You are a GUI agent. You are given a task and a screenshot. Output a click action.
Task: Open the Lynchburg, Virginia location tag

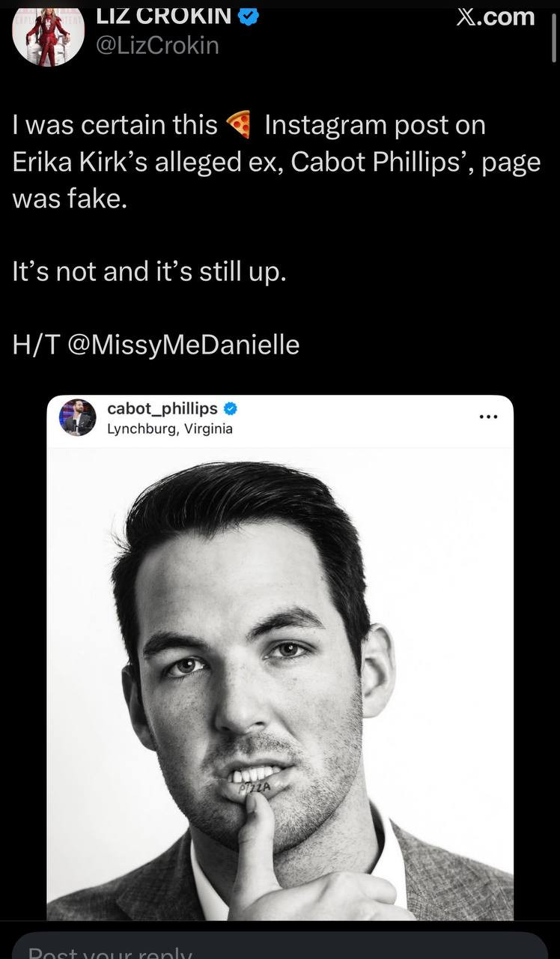(x=170, y=429)
